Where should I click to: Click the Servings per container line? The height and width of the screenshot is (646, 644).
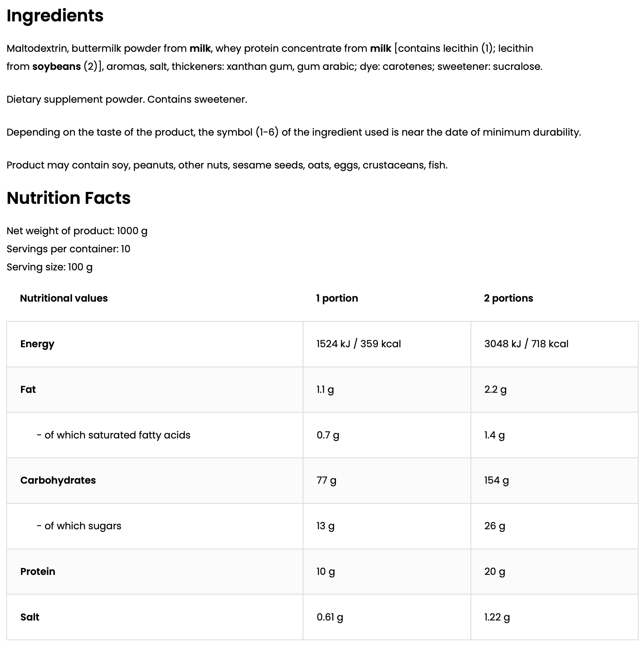pyautogui.click(x=68, y=249)
